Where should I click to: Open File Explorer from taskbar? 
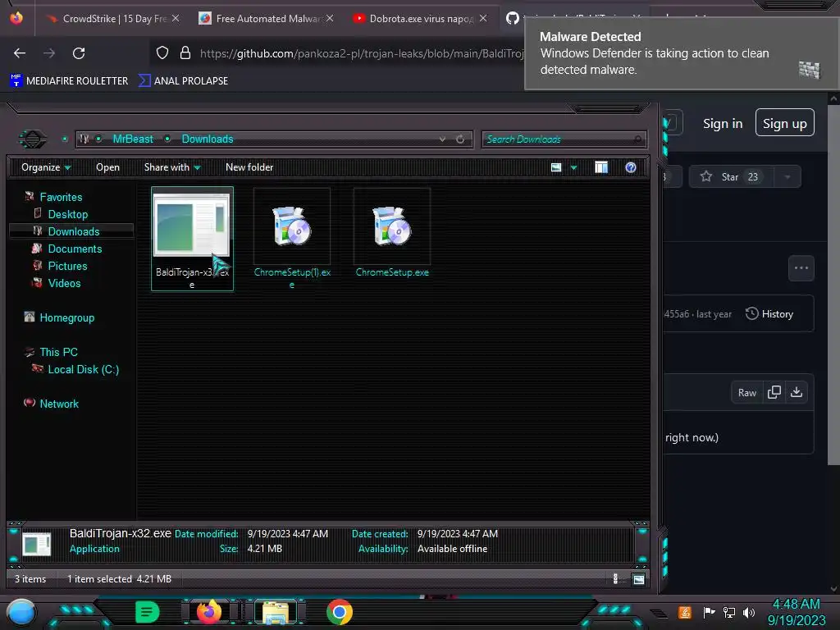click(x=276, y=612)
